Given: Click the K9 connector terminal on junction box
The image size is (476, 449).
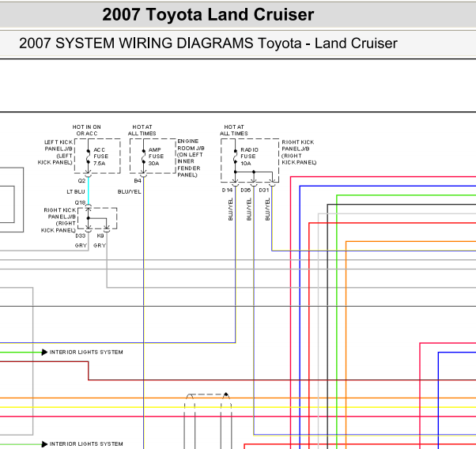Looking at the screenshot, I should pos(107,230).
